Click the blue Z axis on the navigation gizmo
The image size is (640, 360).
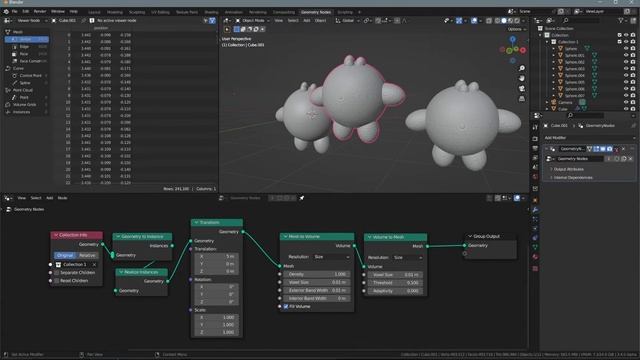(x=513, y=39)
